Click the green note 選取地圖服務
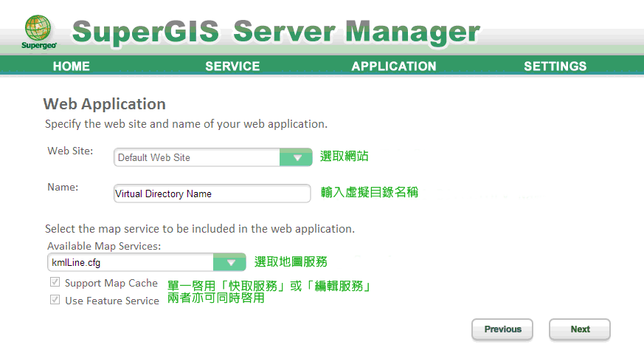 tap(291, 261)
